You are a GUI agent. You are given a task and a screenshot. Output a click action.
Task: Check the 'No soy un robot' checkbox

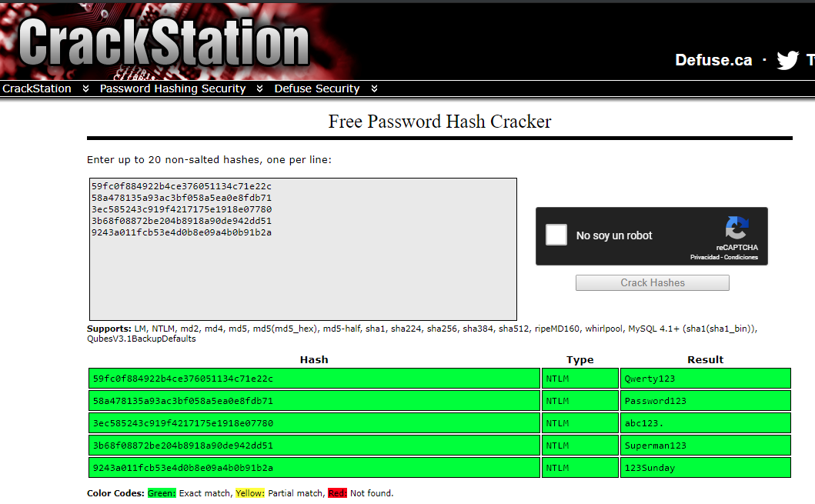click(556, 235)
